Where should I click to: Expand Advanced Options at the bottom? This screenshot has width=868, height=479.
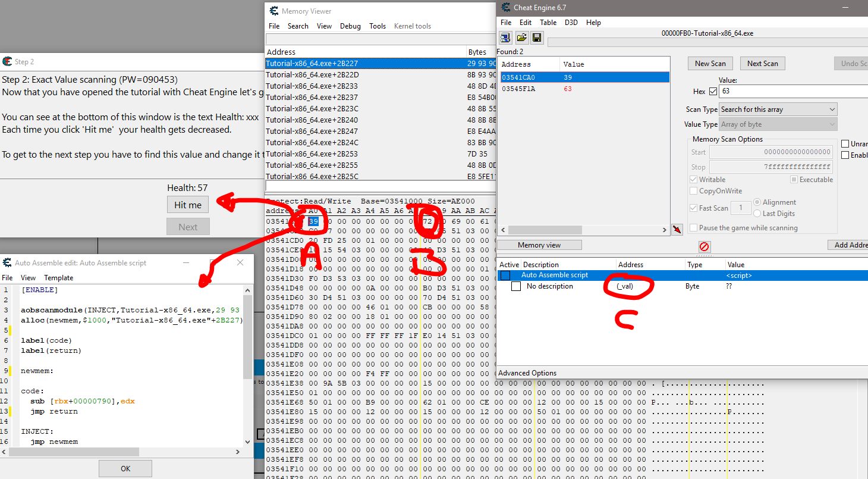(527, 373)
